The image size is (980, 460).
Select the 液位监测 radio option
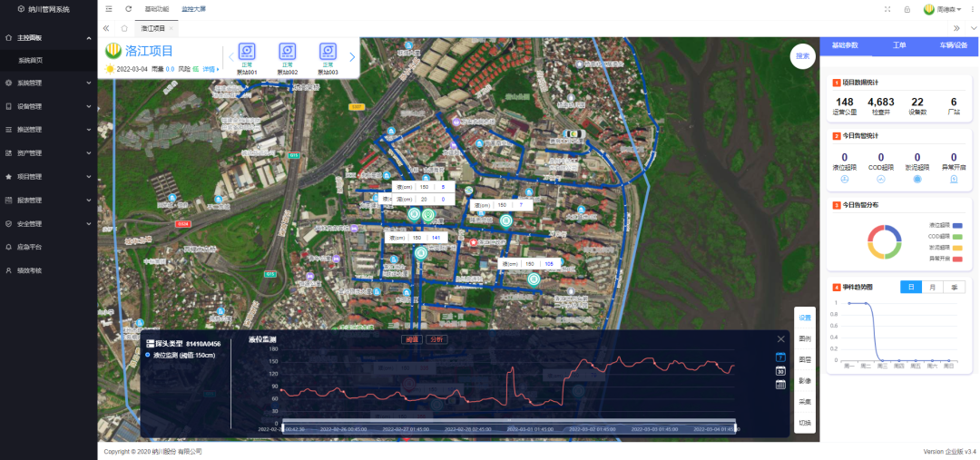click(148, 355)
